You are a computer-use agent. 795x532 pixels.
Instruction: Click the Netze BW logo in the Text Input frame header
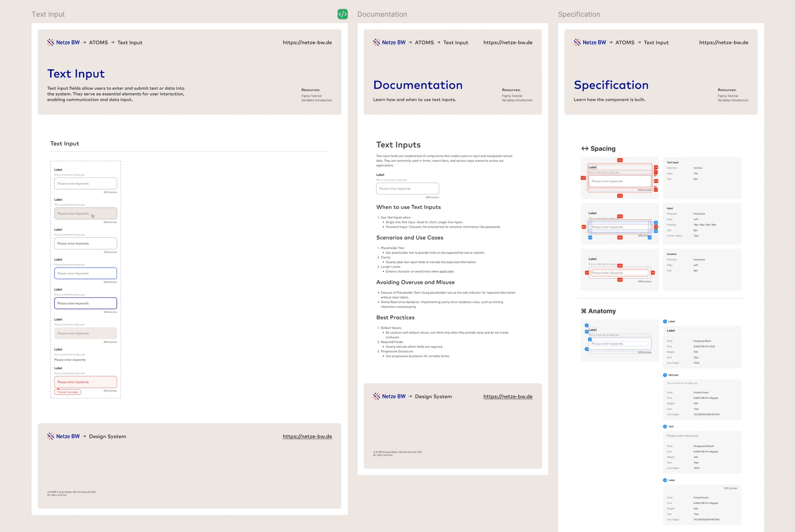pyautogui.click(x=63, y=42)
